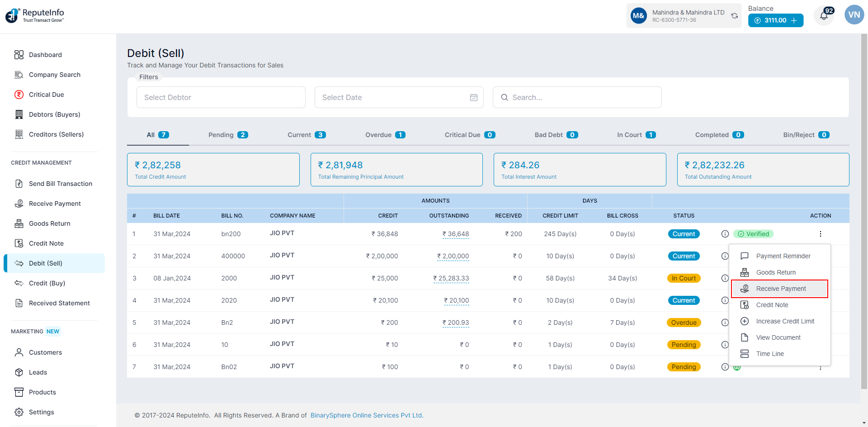Open Critical Due in sidebar
The image size is (868, 427).
(46, 95)
